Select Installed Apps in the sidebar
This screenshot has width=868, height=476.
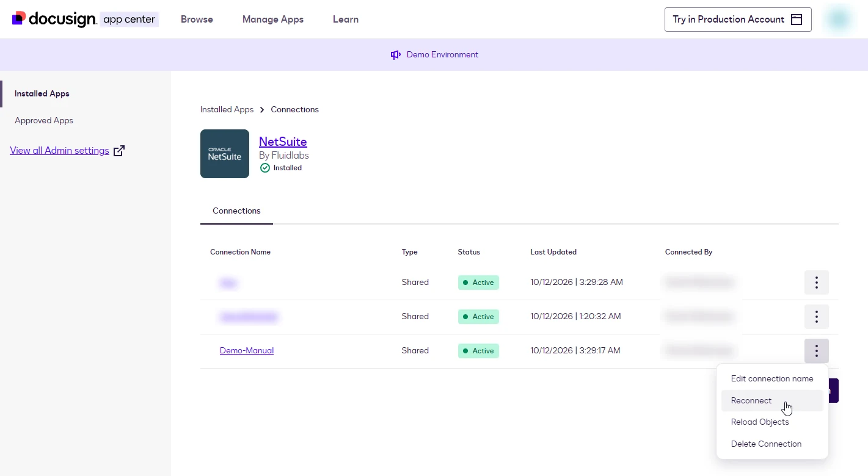[x=42, y=94]
